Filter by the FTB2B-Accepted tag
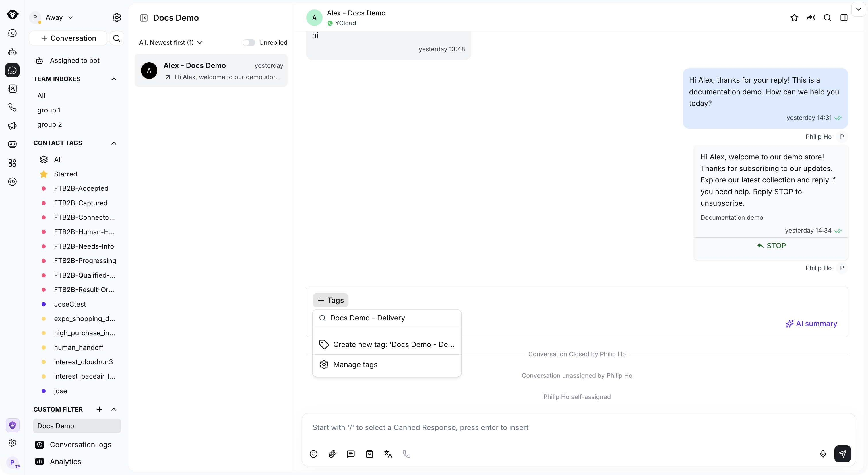Screen dimensions: 868x475 [81, 188]
